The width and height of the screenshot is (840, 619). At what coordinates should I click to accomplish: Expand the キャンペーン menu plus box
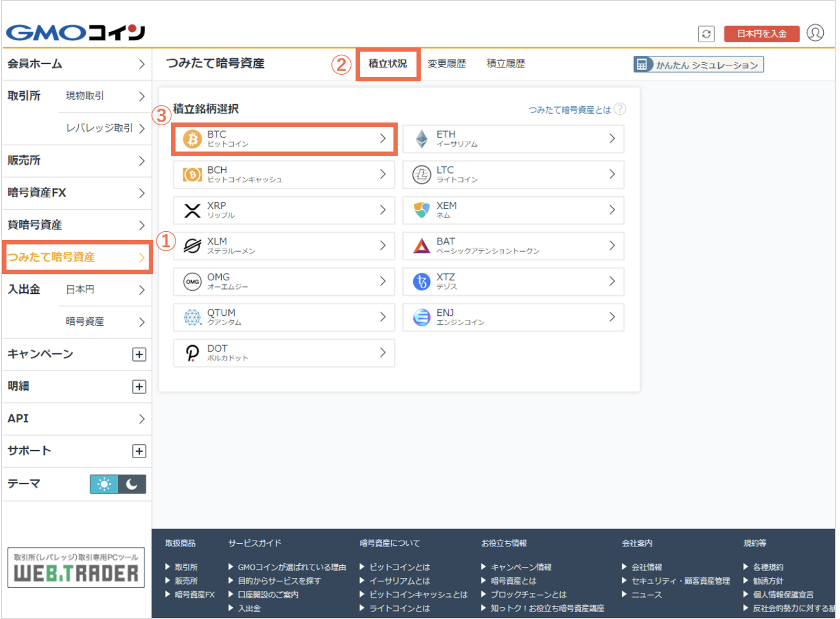click(x=139, y=354)
